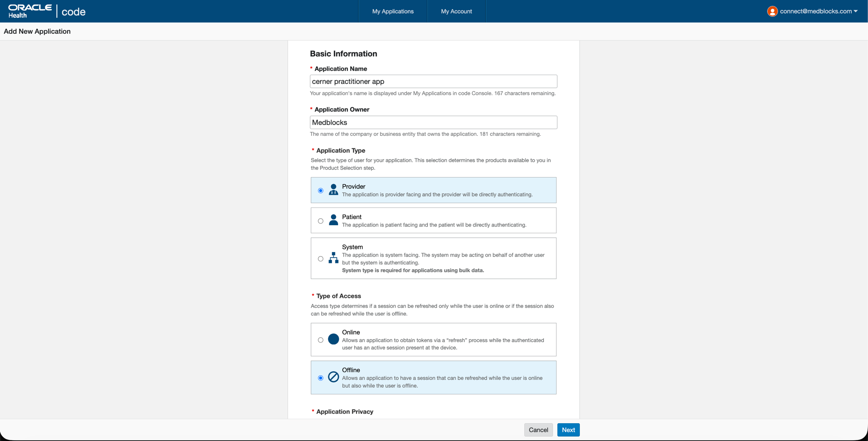Click the Patient person icon
The width and height of the screenshot is (868, 441).
coord(333,220)
